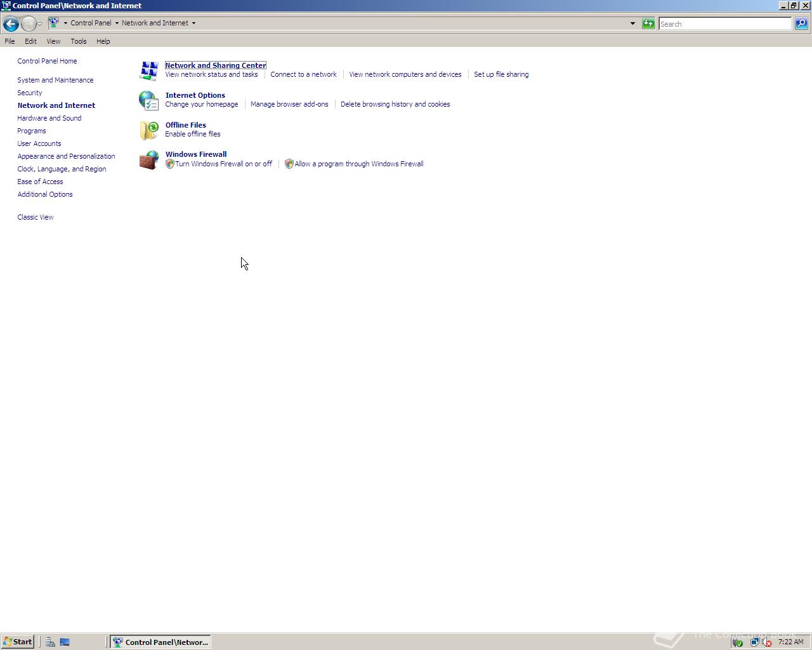Click Set up file sharing link
812x650 pixels.
click(x=501, y=74)
